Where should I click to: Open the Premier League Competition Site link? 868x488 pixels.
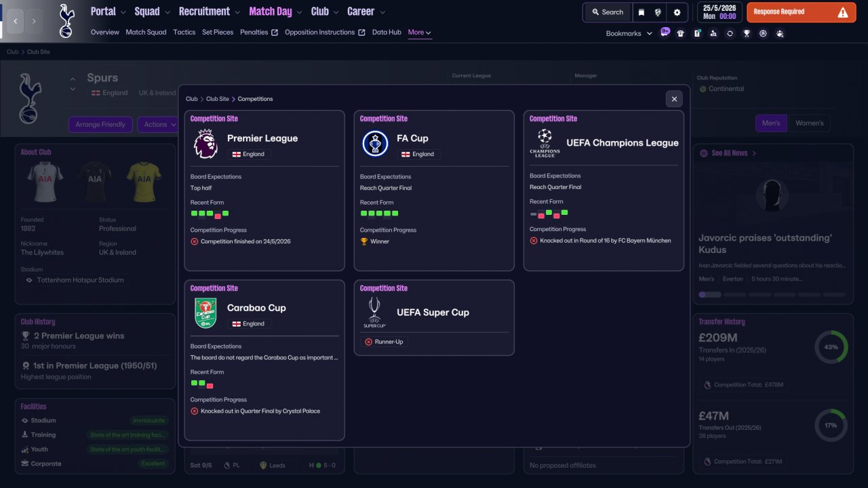pyautogui.click(x=214, y=119)
